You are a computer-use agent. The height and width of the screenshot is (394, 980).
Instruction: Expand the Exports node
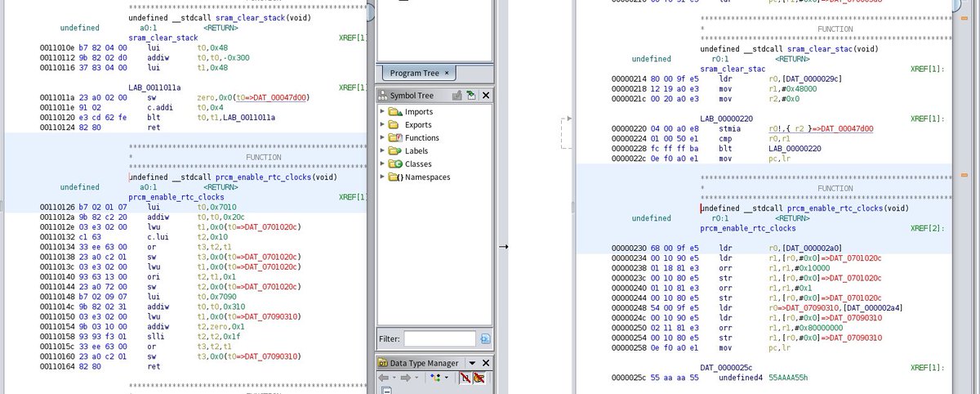click(382, 125)
